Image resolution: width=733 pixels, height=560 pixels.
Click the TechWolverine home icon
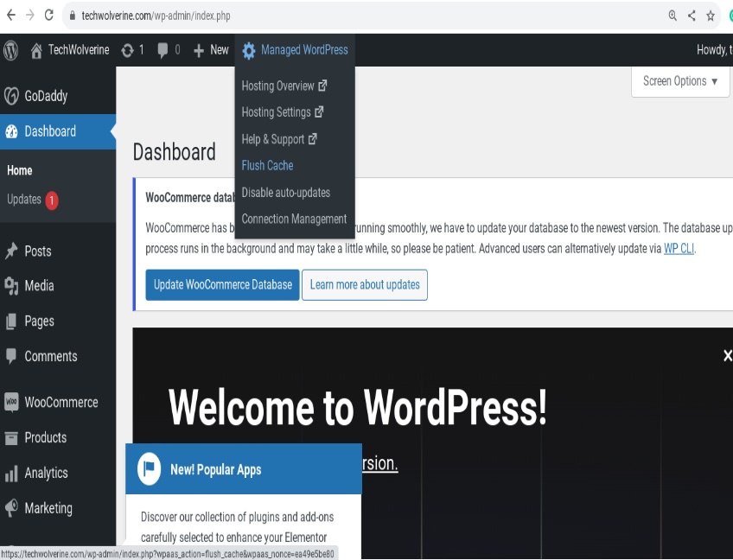[x=36, y=50]
